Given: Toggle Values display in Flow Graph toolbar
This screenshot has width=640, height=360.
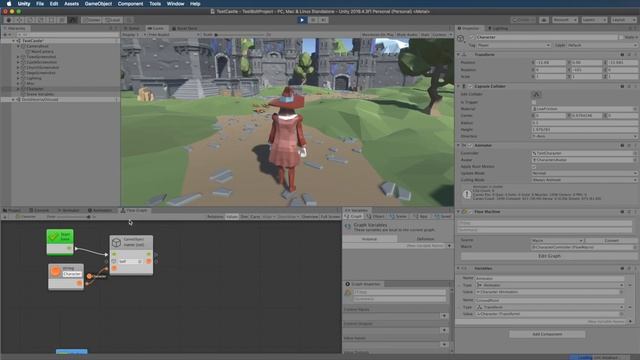Looking at the screenshot, I should 232,217.
